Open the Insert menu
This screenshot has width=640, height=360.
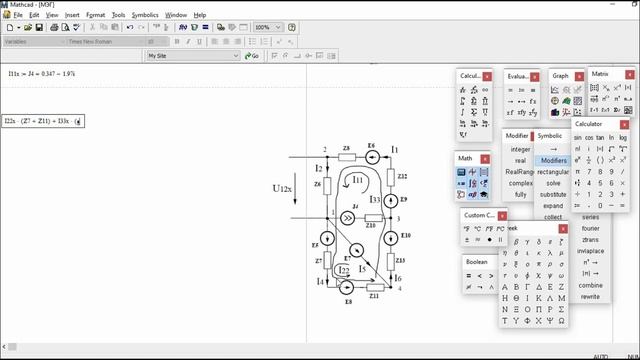(x=72, y=15)
